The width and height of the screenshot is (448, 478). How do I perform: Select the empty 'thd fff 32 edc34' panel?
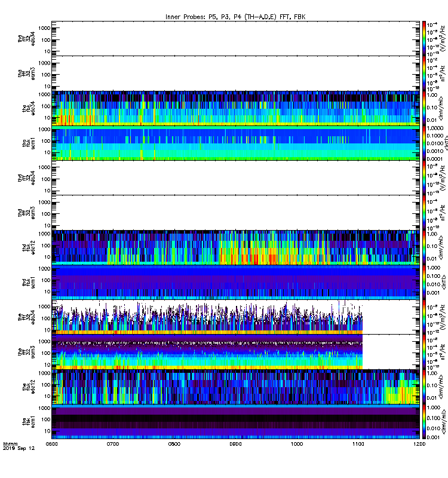(x=235, y=177)
